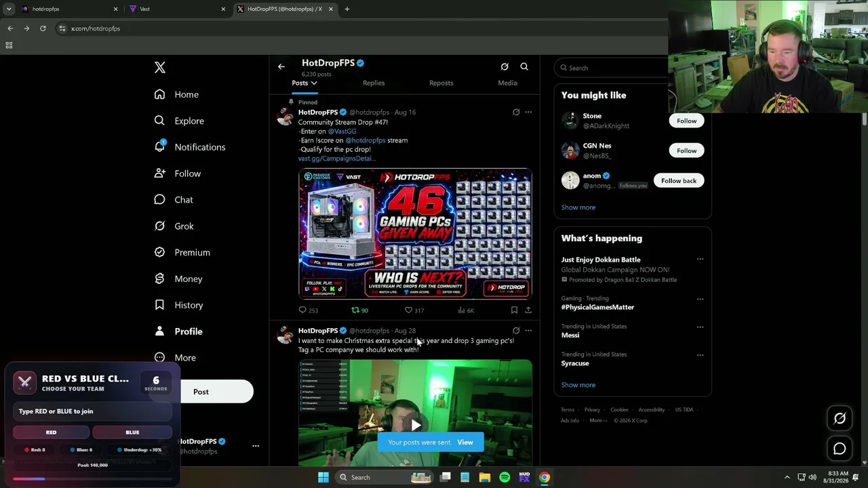
Task: Expand the More menu in sidebar
Action: tap(175, 358)
